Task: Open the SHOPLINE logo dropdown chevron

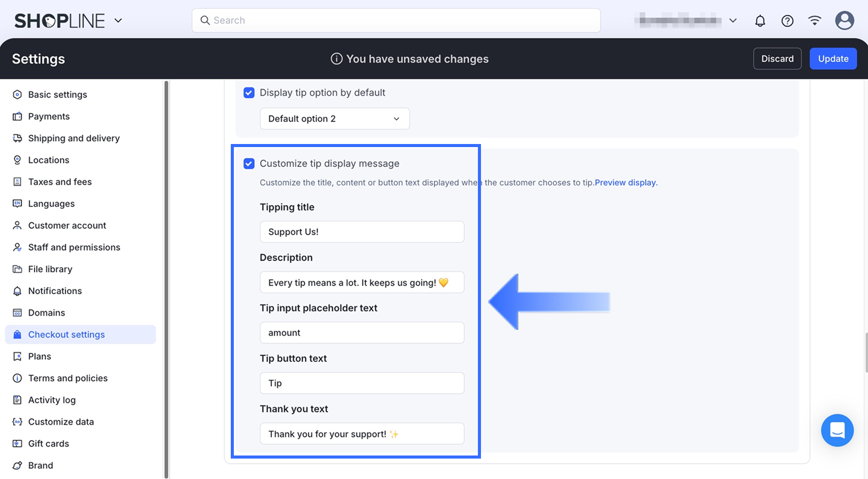Action: point(118,21)
